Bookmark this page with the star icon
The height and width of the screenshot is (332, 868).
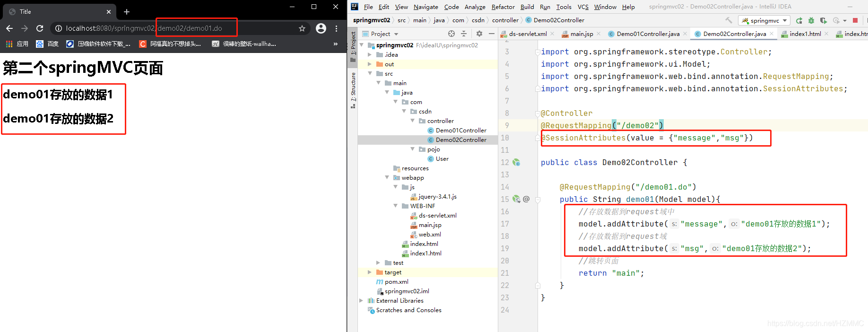[x=302, y=28]
